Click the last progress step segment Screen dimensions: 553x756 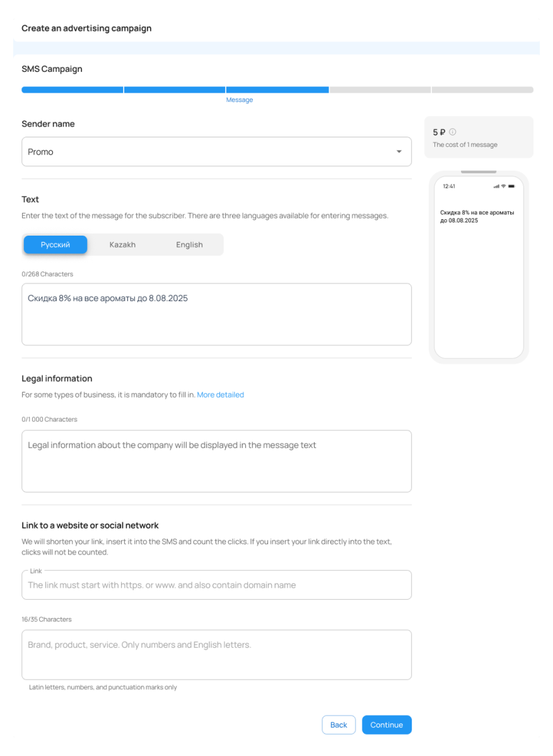coord(482,90)
